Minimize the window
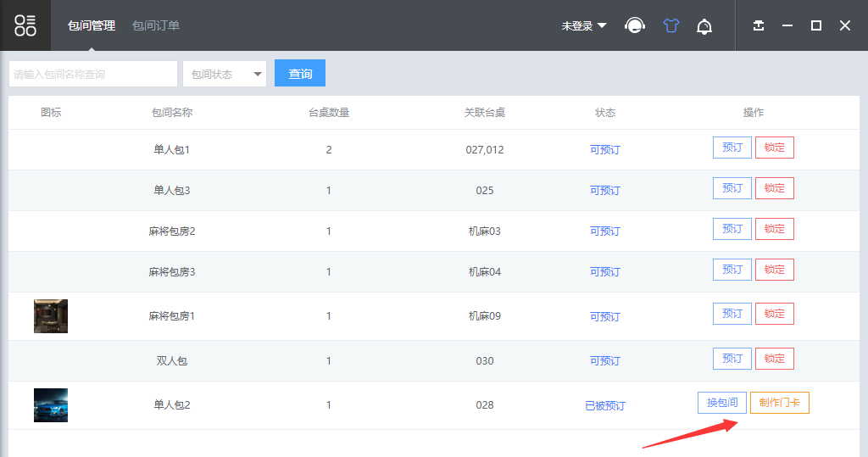This screenshot has height=457, width=868. [787, 25]
